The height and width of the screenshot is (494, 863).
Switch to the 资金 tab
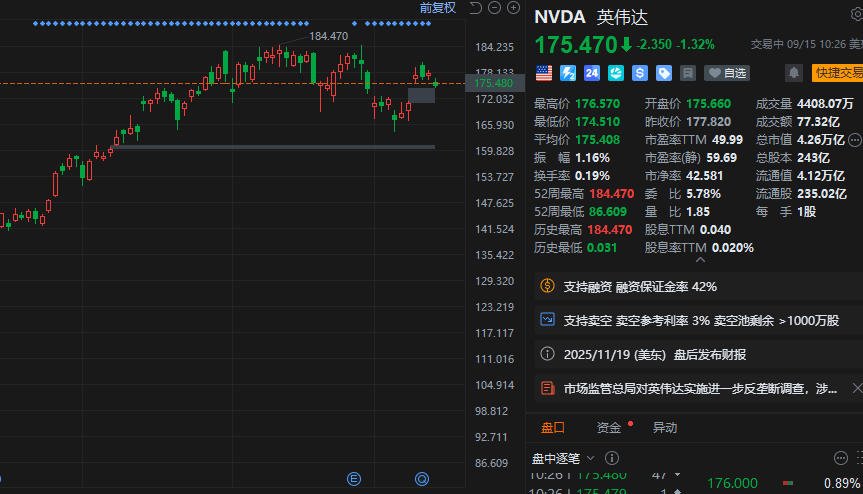(609, 427)
